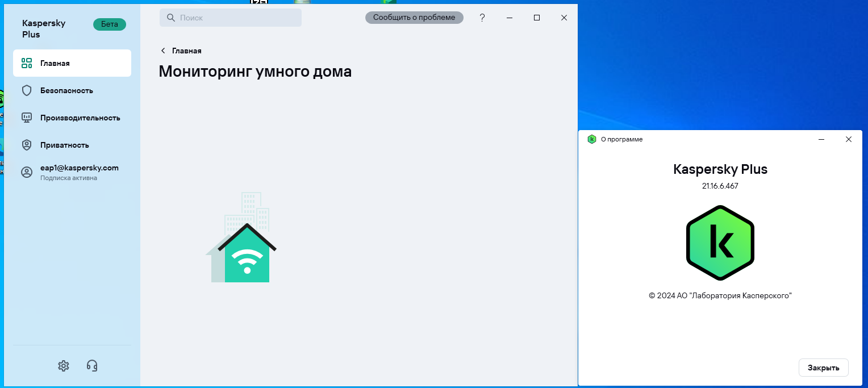Click the Приватность shield-person icon
Screen dimensions: 868x388
click(27, 145)
